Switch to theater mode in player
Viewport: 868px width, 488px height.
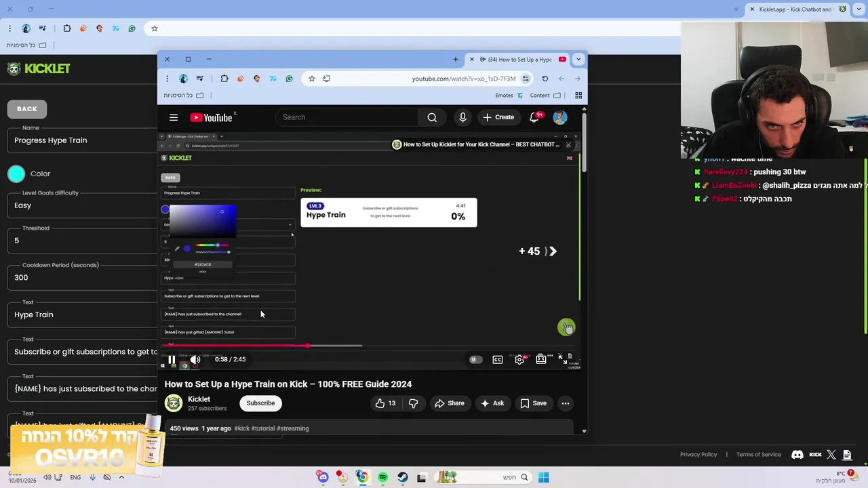[x=541, y=360]
